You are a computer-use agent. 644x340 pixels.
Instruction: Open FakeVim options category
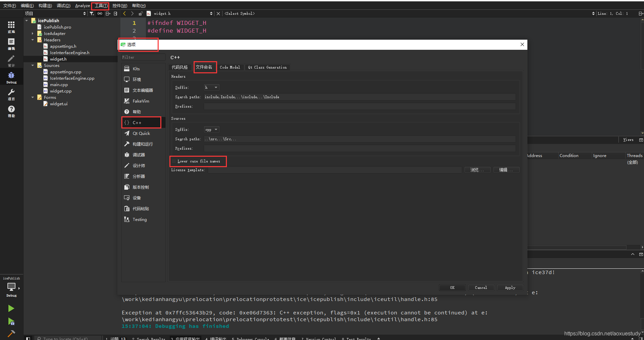coord(143,101)
